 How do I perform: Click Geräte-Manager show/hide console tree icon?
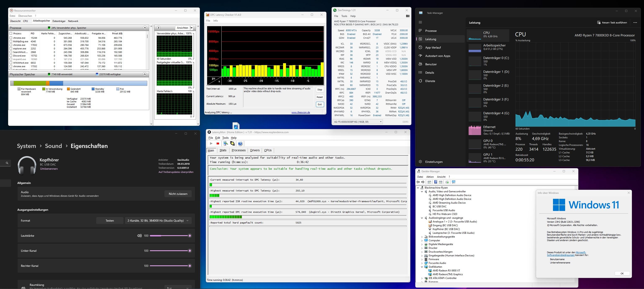(429, 182)
